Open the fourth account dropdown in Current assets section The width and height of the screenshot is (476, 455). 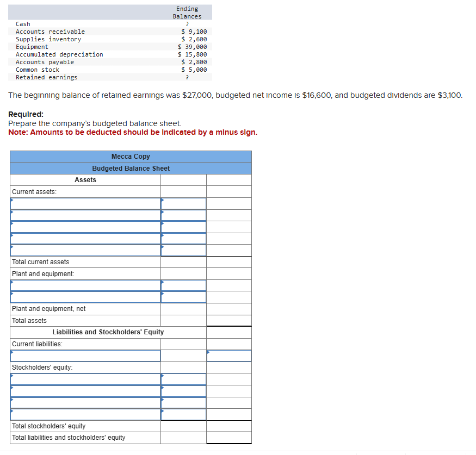coord(84,239)
